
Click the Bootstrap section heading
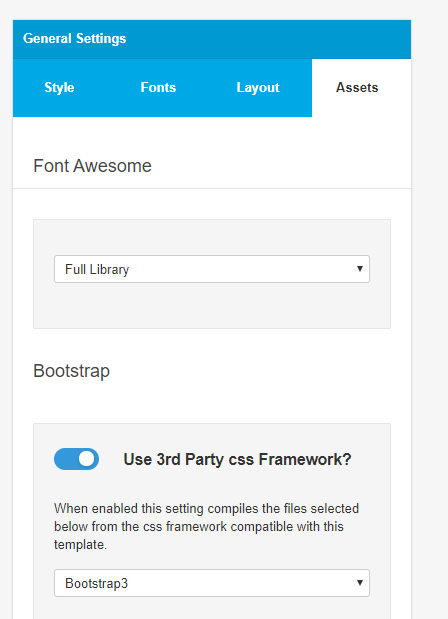click(x=71, y=371)
